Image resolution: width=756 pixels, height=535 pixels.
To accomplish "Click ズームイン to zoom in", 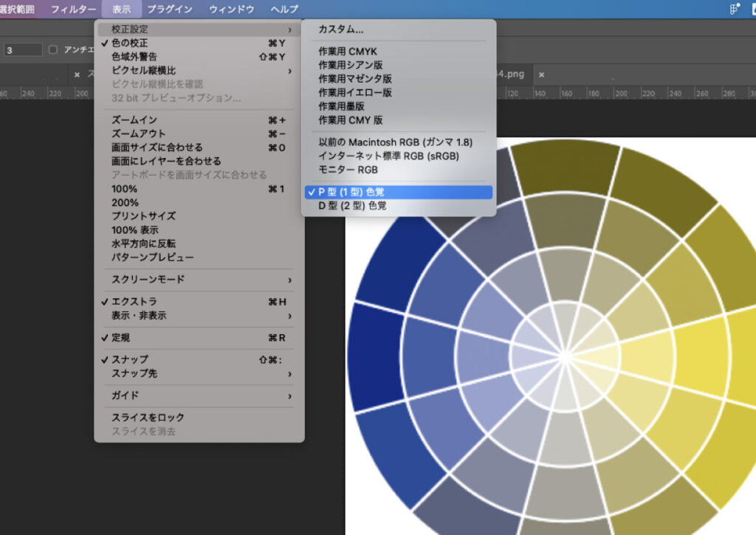I will point(134,120).
